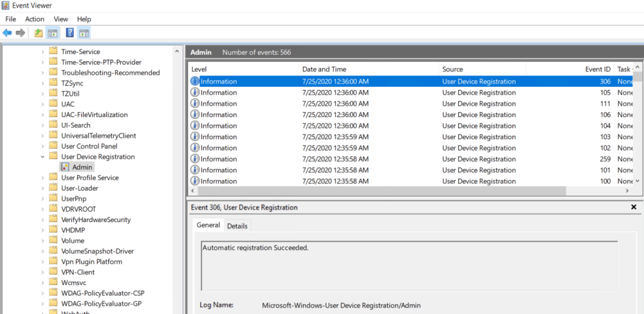
Task: Sort by Date and Time column header
Action: (324, 69)
